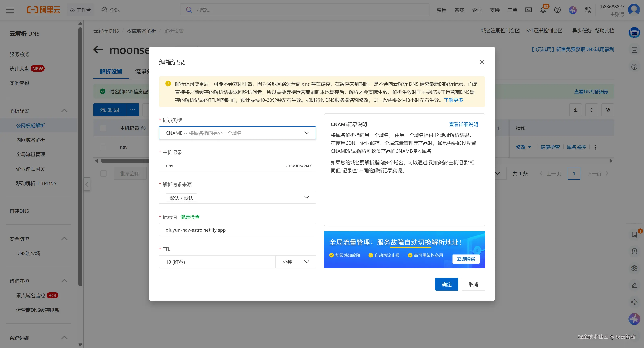Image resolution: width=644 pixels, height=348 pixels.
Task: Open table column settings gear icon
Action: pyautogui.click(x=608, y=110)
